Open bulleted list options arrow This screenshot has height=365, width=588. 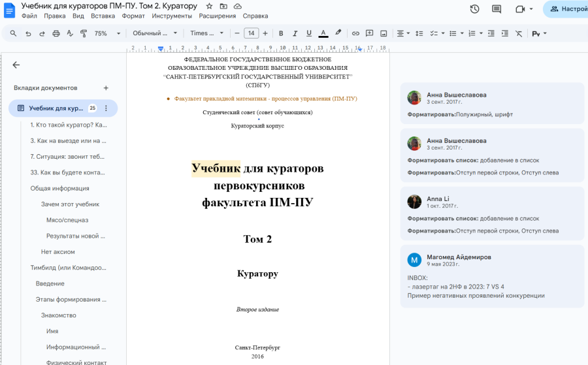(x=462, y=33)
